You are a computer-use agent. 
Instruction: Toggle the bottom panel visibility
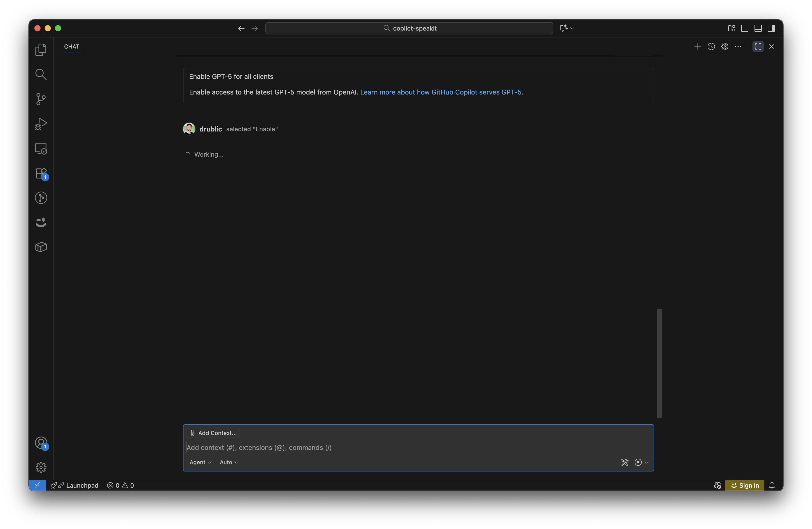(x=758, y=28)
